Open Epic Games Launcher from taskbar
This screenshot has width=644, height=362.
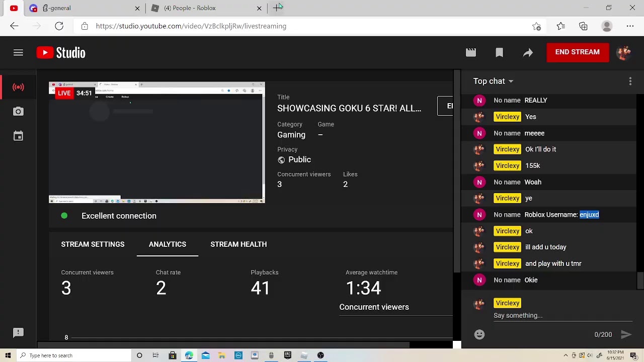[288, 355]
